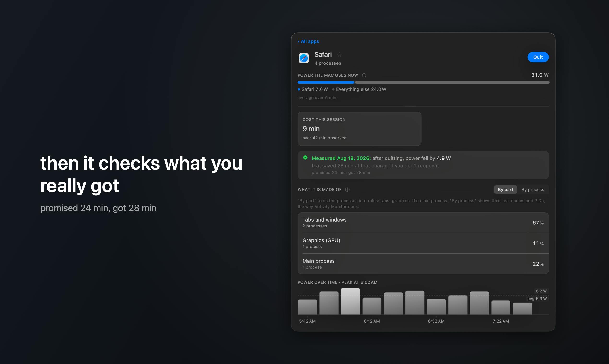Select the Graphics (GPU) row
Screen dimensions: 609x364
coord(423,243)
